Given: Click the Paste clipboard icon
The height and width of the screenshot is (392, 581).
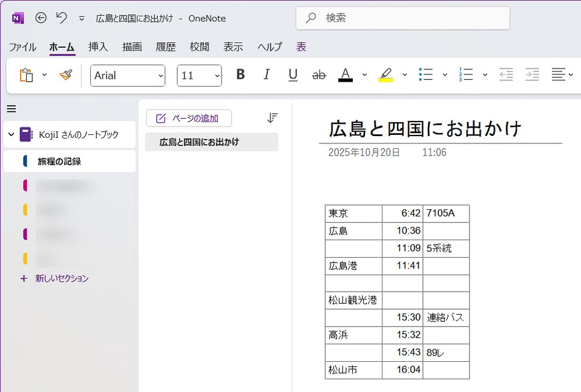Looking at the screenshot, I should point(26,75).
